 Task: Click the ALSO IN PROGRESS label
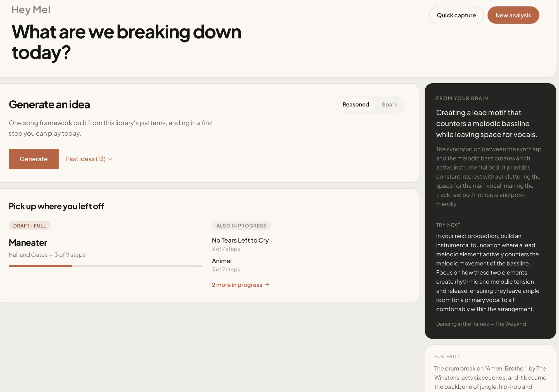241,226
